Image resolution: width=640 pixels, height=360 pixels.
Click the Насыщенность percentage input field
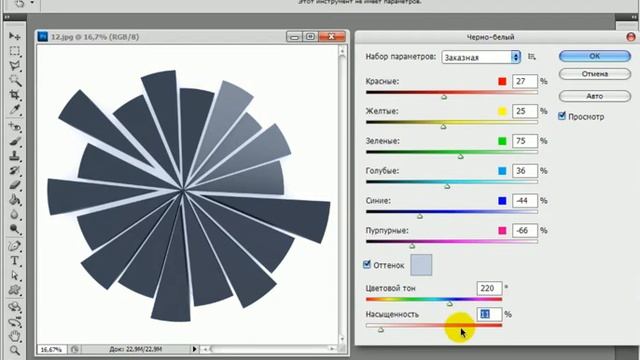click(x=489, y=314)
